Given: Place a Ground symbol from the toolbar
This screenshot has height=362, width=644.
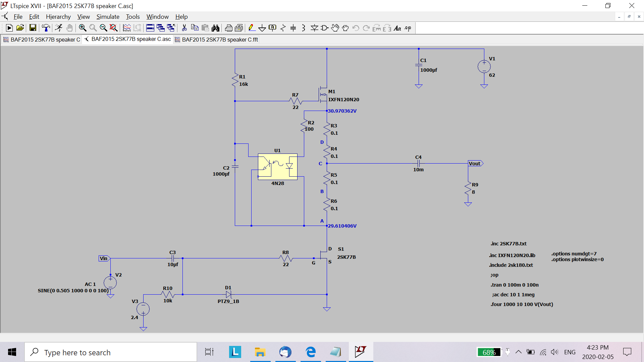Looking at the screenshot, I should 262,28.
